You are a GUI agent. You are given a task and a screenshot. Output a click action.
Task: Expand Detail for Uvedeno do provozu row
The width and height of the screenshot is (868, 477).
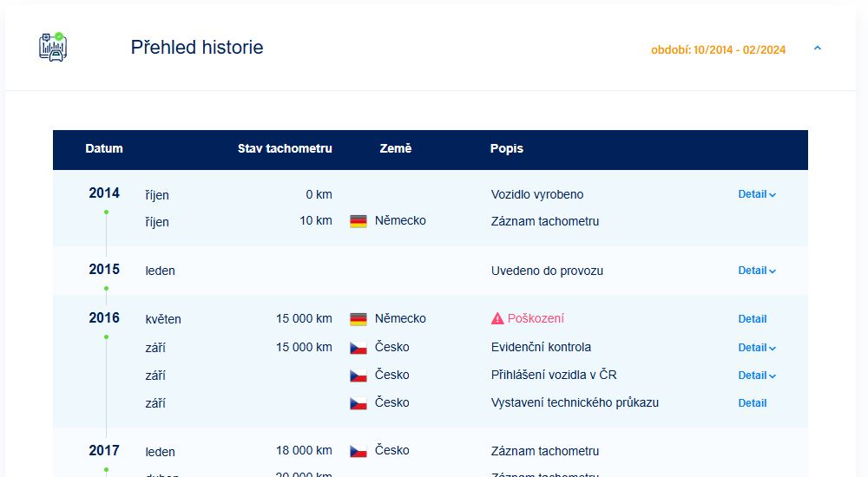pyautogui.click(x=757, y=271)
